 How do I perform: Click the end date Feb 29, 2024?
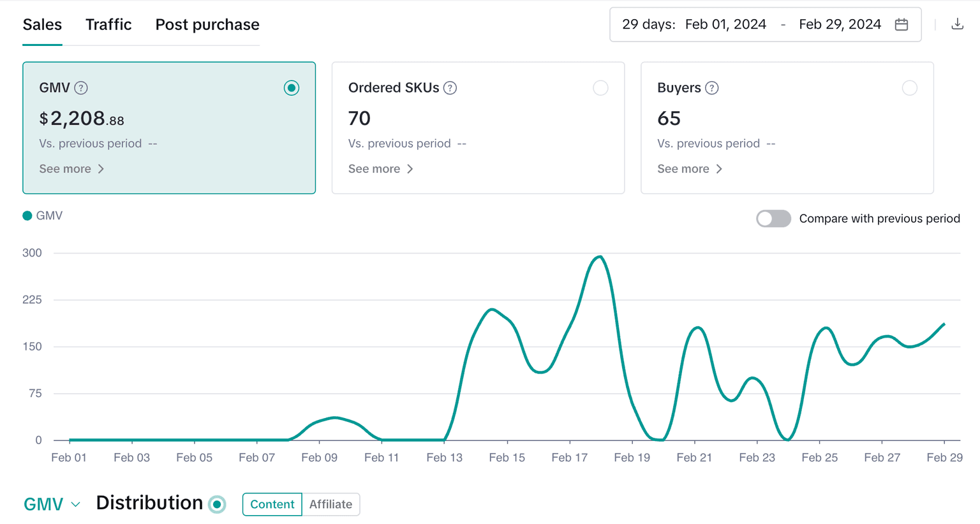[x=840, y=24]
